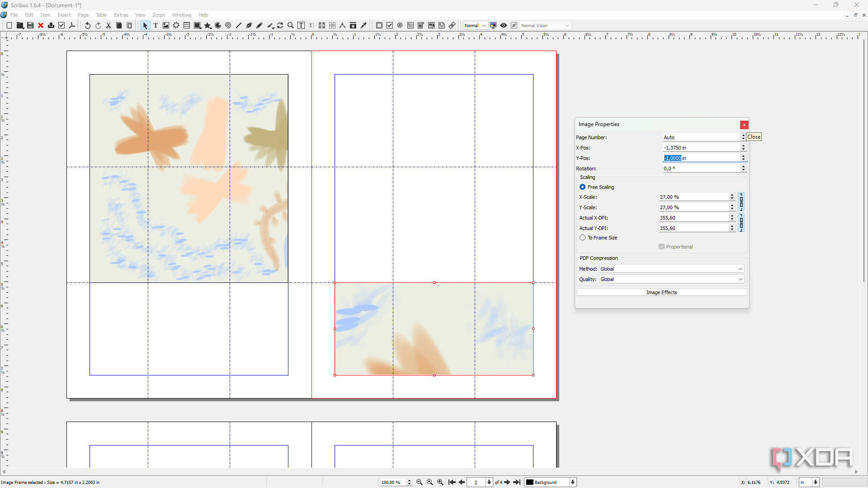
Task: Select the Eye Dropper tool
Action: coord(363,26)
